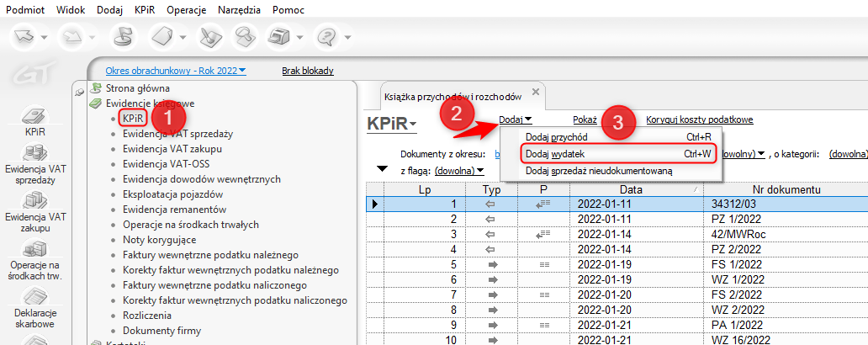Click the linked-document icon in row 3 P column
The height and width of the screenshot is (345, 868).
click(x=543, y=234)
